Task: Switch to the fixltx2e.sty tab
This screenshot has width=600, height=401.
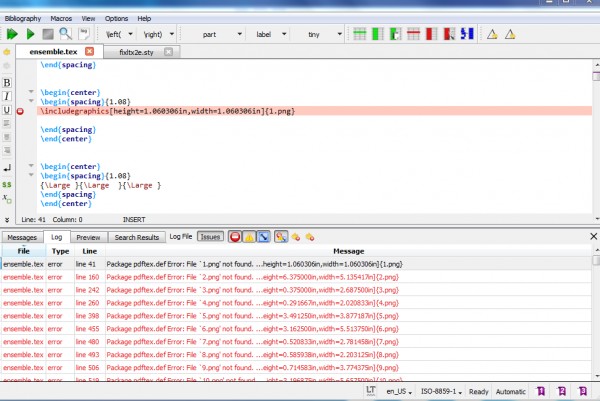Action: [x=139, y=51]
